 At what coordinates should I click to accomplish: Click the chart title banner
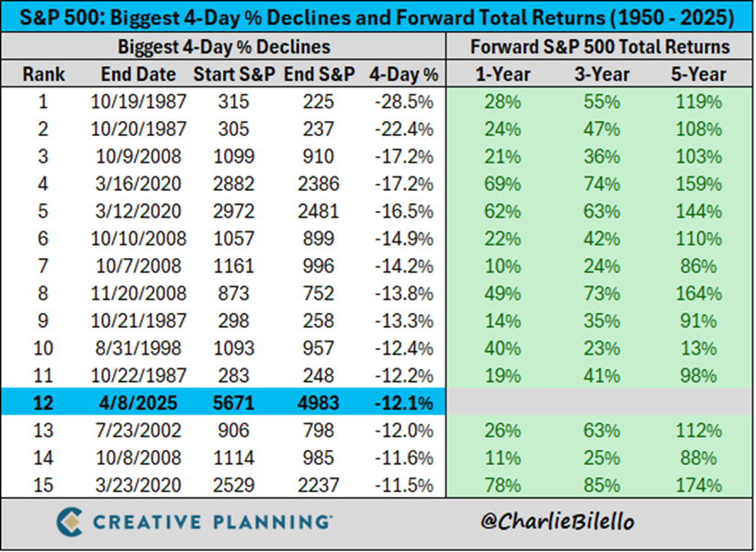pyautogui.click(x=378, y=17)
